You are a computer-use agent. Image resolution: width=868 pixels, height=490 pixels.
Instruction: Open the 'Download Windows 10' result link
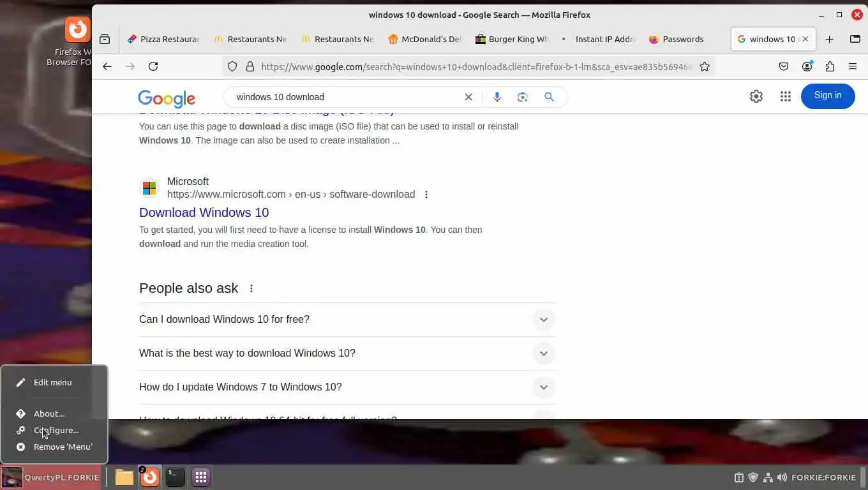pos(204,212)
